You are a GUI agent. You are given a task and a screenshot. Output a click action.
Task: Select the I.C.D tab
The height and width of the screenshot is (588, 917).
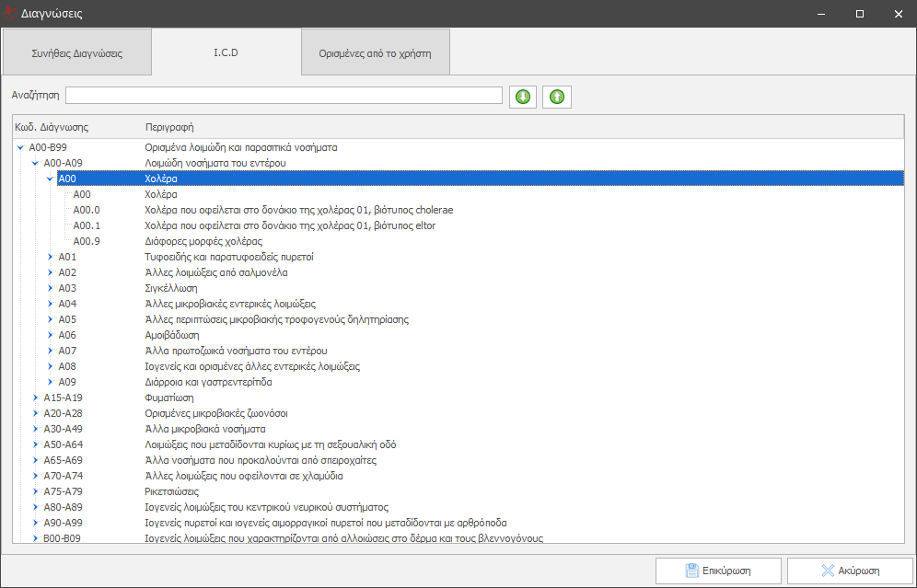(x=226, y=52)
